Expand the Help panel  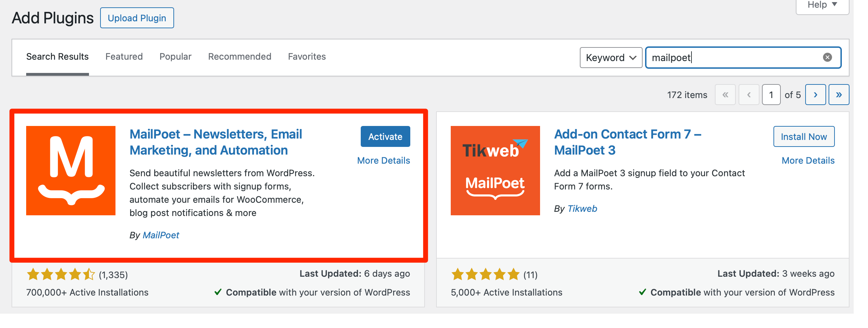coord(822,5)
